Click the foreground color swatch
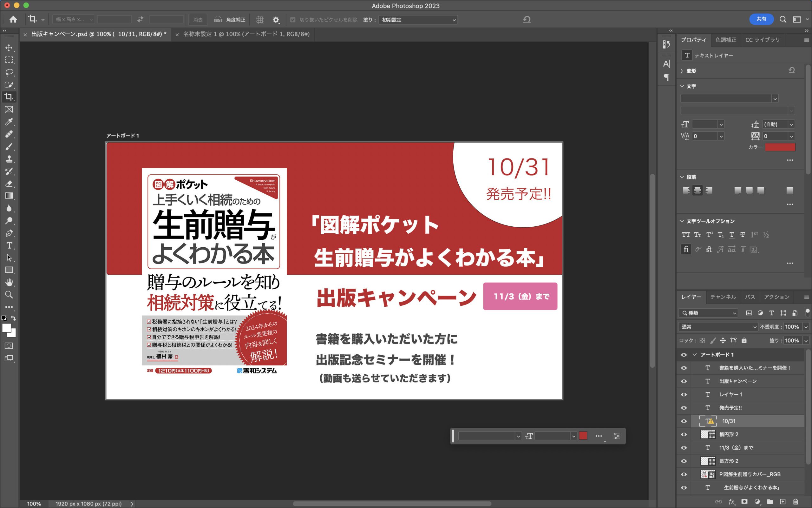The height and width of the screenshot is (508, 812). pyautogui.click(x=6, y=328)
